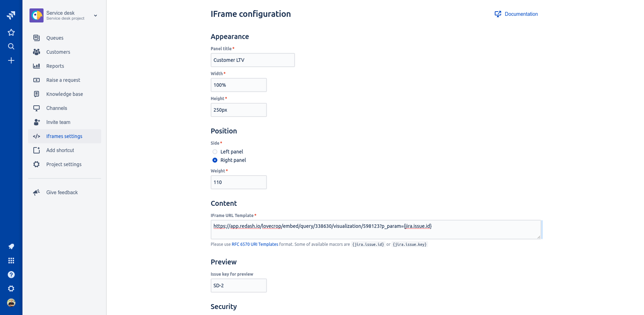Image resolution: width=644 pixels, height=315 pixels.
Task: Click the Give feedback megaphone item
Action: pos(62,192)
